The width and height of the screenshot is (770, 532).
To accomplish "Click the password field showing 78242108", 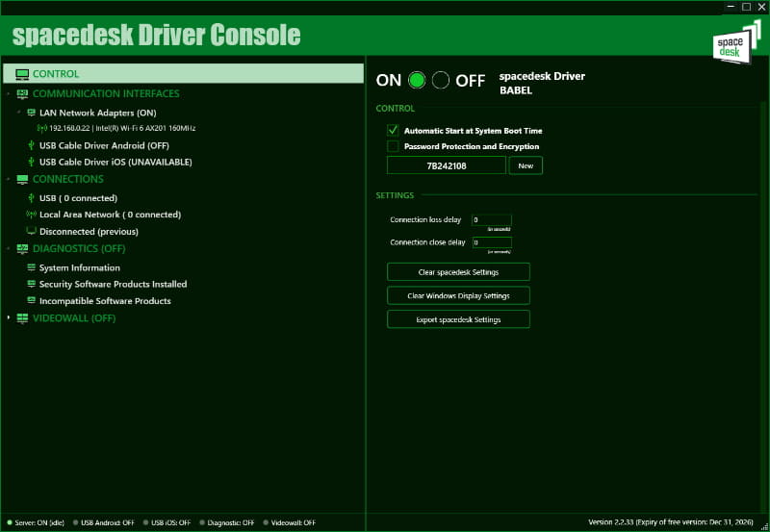I will click(447, 165).
